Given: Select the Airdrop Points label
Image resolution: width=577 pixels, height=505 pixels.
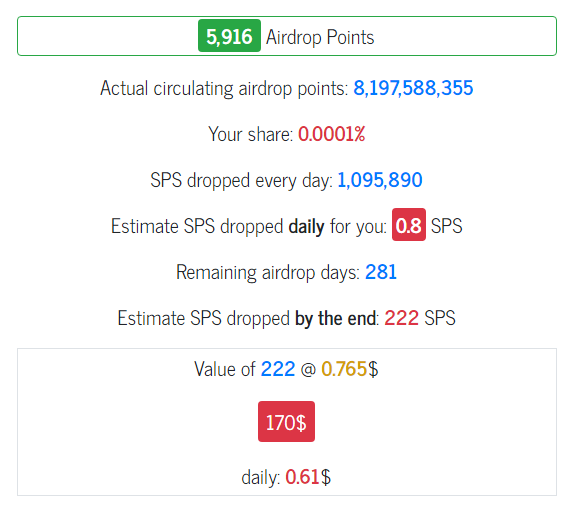Looking at the screenshot, I should point(320,37).
